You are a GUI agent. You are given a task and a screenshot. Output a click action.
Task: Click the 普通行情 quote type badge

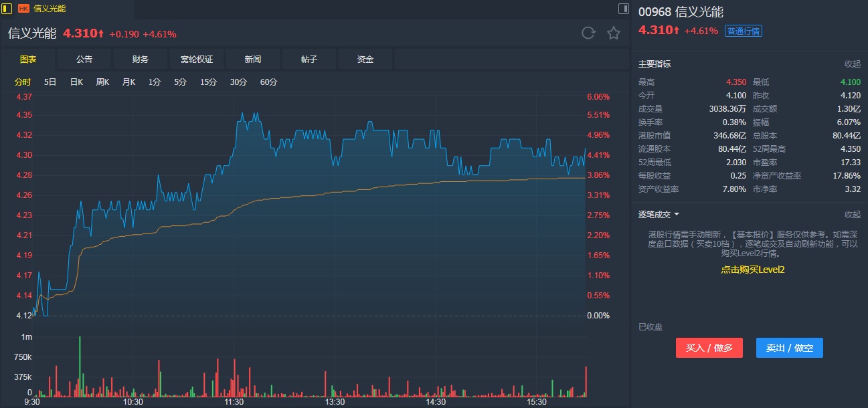coord(744,31)
